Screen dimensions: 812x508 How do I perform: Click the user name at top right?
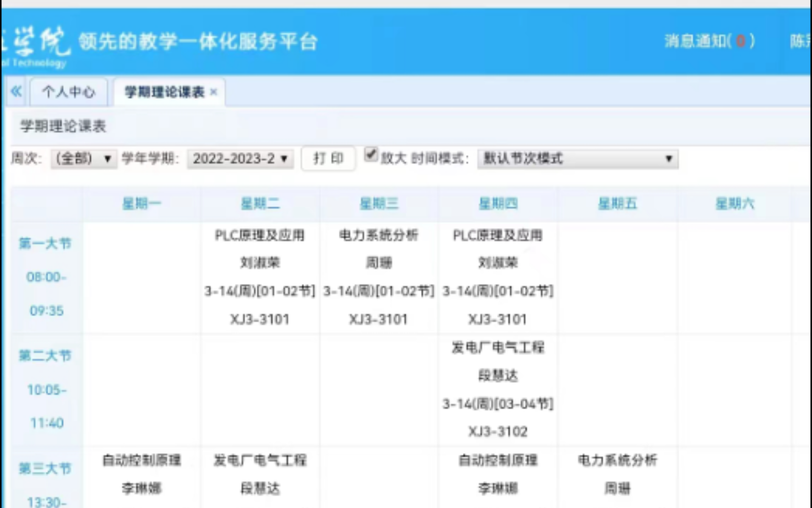point(801,41)
